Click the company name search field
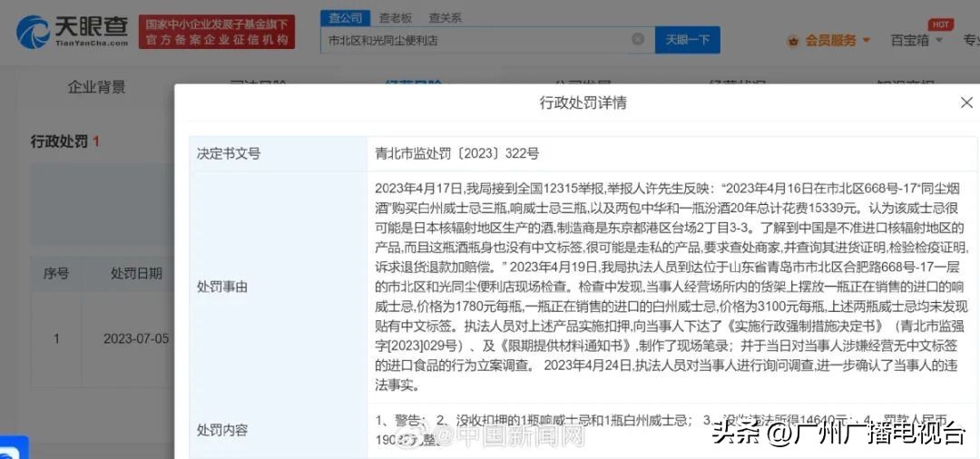Image resolution: width=980 pixels, height=459 pixels. 476,40
